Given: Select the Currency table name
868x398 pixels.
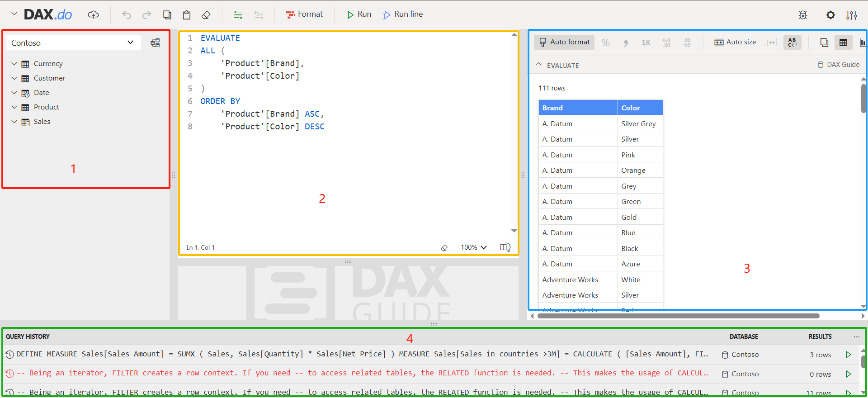Looking at the screenshot, I should tap(48, 64).
